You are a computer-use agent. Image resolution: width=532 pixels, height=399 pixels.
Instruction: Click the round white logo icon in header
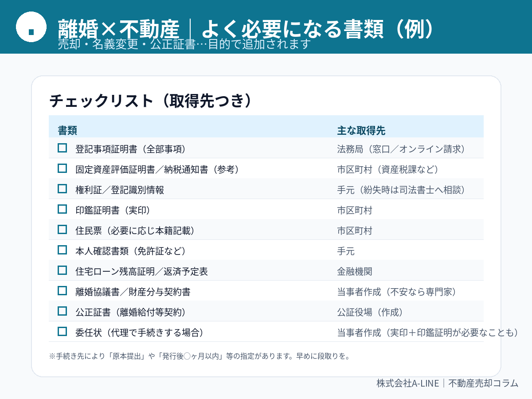[31, 27]
